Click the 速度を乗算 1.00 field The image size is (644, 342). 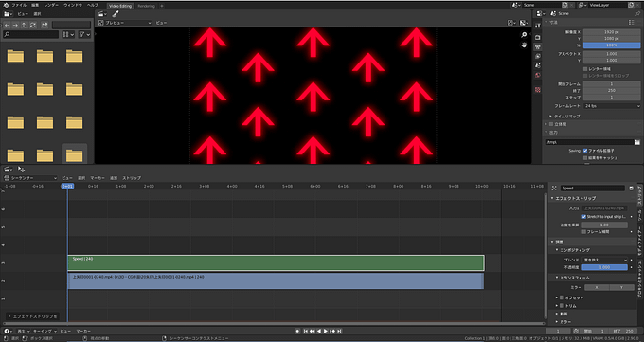tap(605, 225)
